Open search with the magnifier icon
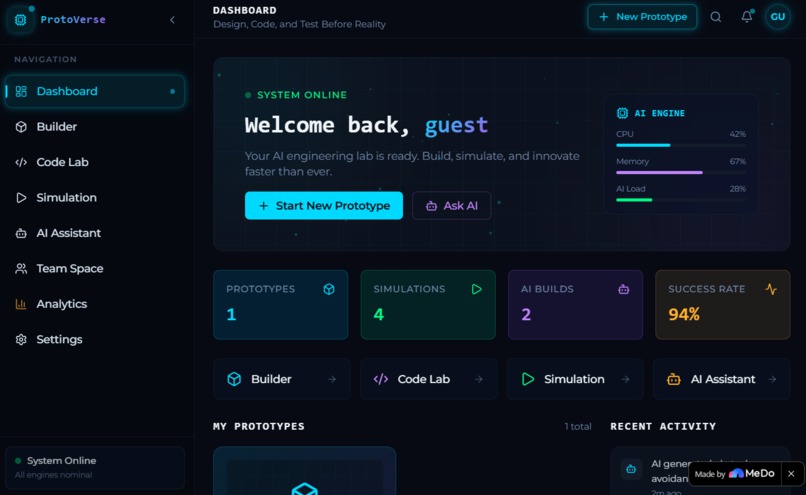Viewport: 806px width, 495px height. (716, 17)
